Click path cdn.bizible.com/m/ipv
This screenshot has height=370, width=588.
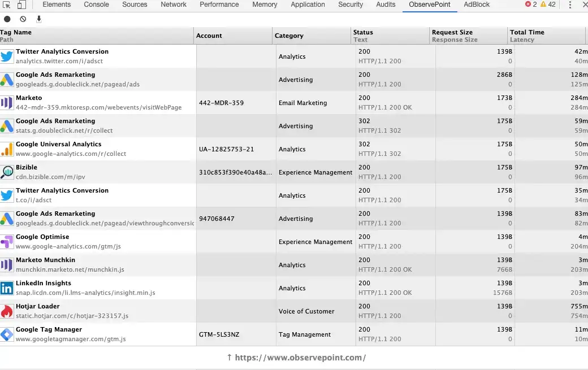[51, 177]
